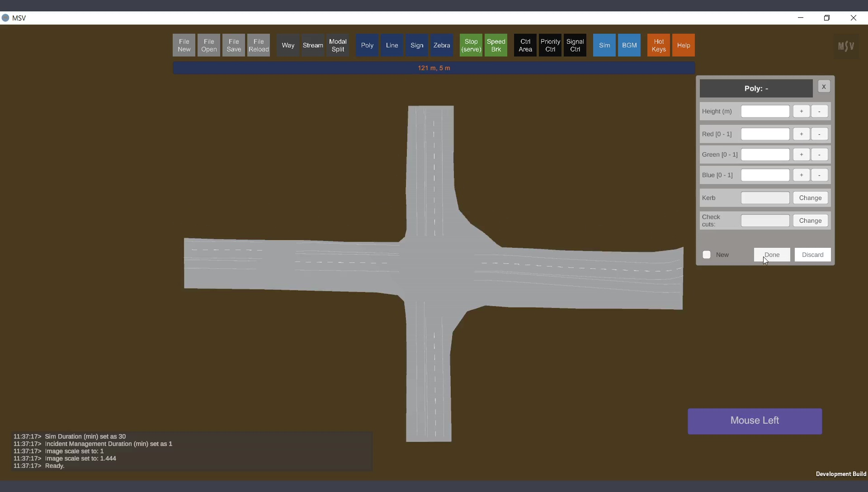Click the Kerb Change button
Image resolution: width=868 pixels, height=492 pixels.
[810, 198]
